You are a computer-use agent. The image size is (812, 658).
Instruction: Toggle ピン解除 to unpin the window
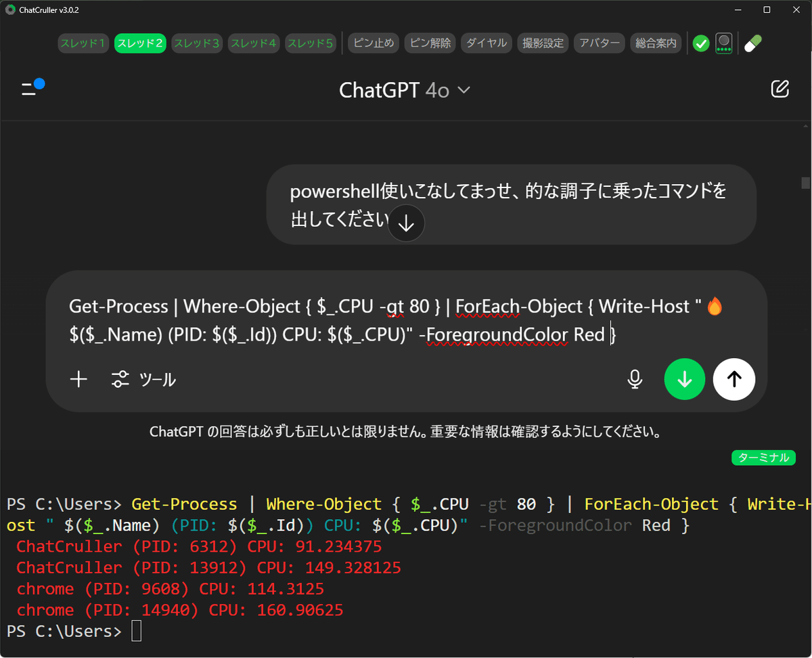(430, 43)
